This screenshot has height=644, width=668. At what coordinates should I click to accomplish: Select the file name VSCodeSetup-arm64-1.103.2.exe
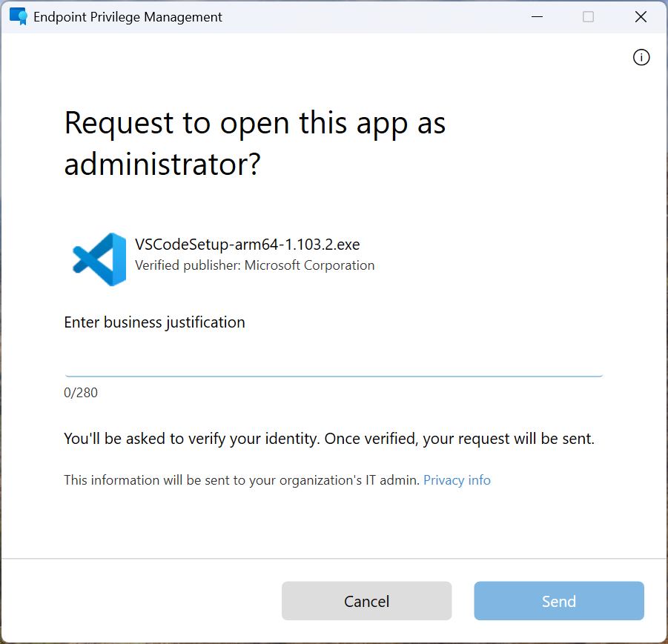247,245
